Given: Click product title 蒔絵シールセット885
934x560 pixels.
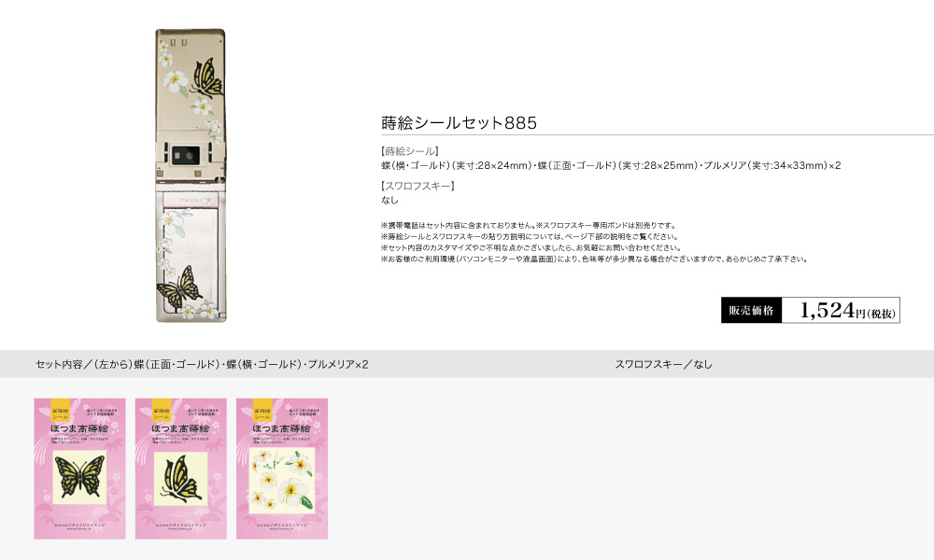Looking at the screenshot, I should point(460,122).
